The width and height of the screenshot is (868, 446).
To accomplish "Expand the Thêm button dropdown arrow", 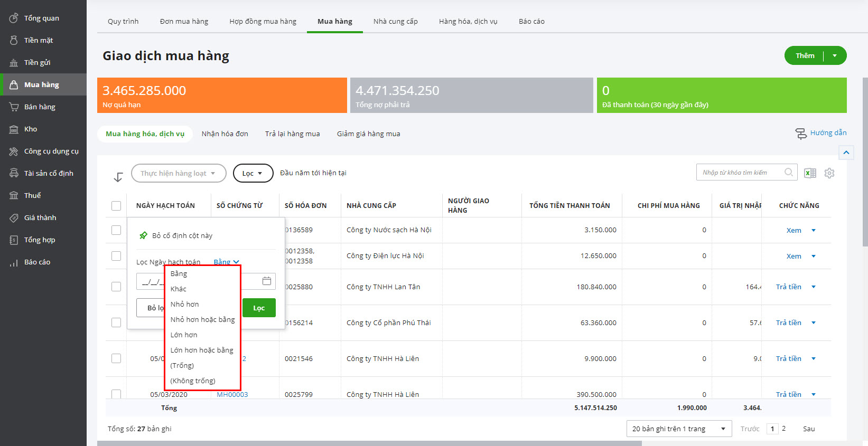I will [835, 55].
